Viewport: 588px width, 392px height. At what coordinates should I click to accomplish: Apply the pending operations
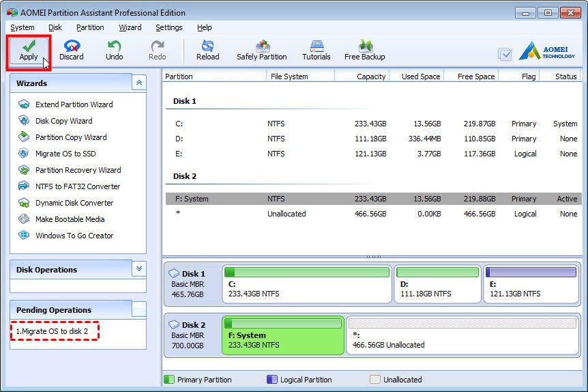[x=29, y=51]
